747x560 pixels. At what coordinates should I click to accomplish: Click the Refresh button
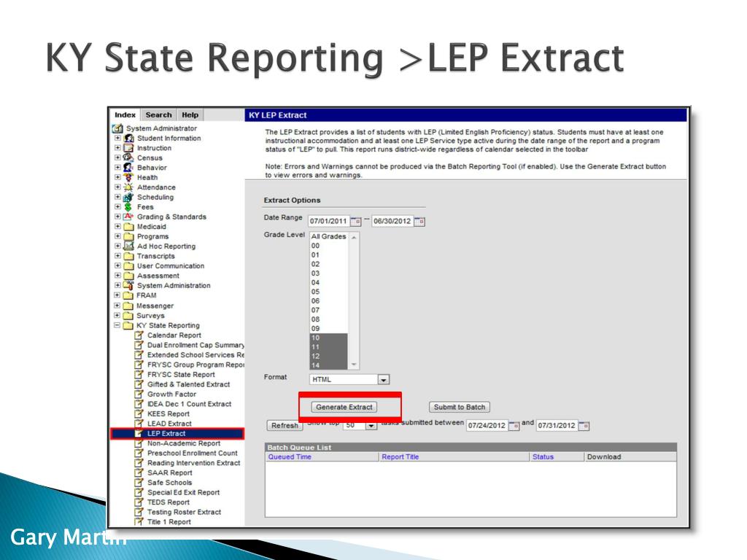pyautogui.click(x=285, y=426)
